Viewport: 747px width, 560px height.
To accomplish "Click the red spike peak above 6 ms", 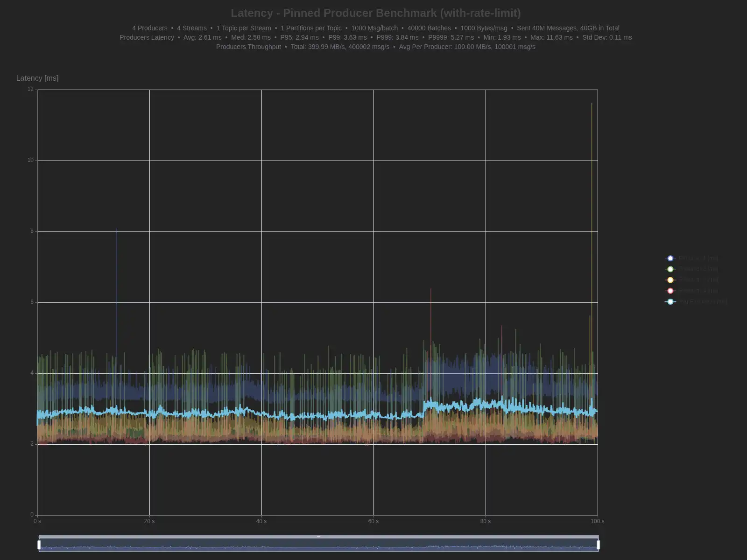I will click(430, 289).
